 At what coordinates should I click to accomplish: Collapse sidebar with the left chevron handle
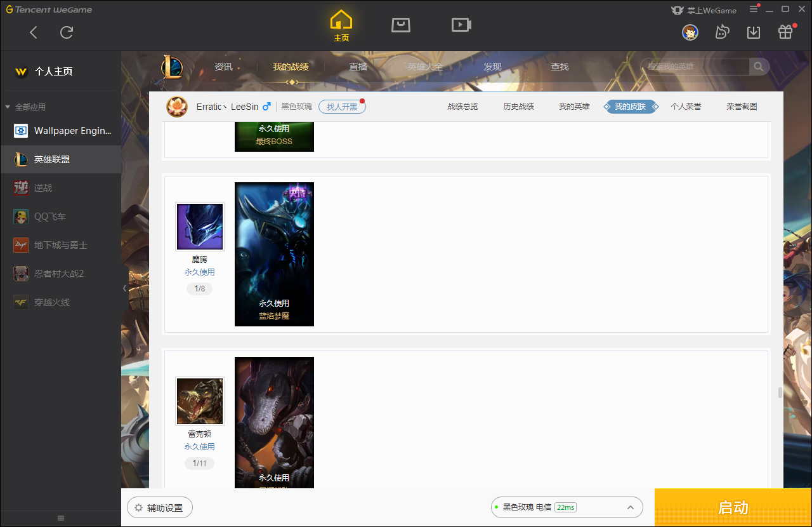[124, 288]
